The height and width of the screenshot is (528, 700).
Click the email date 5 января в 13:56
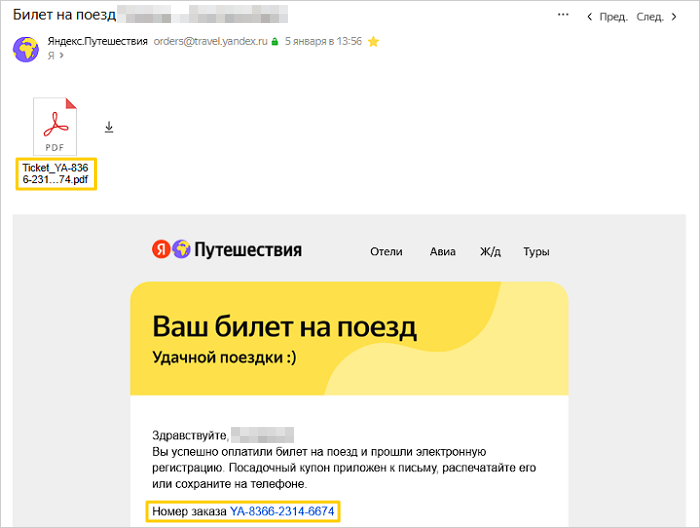pyautogui.click(x=323, y=42)
